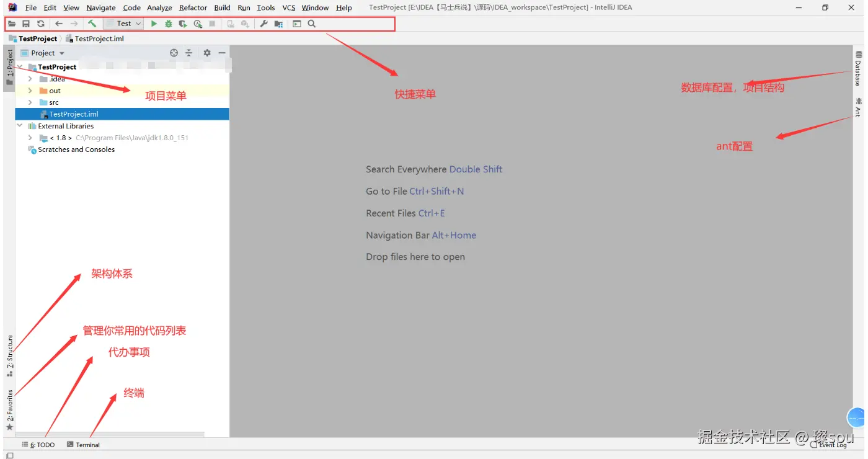Click the locate target icon in Project panel

pyautogui.click(x=174, y=53)
